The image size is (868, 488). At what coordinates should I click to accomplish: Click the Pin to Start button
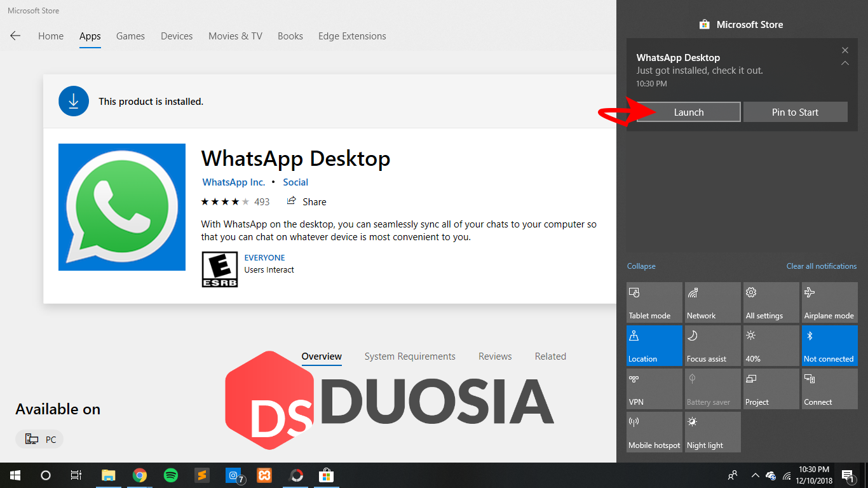click(x=796, y=112)
